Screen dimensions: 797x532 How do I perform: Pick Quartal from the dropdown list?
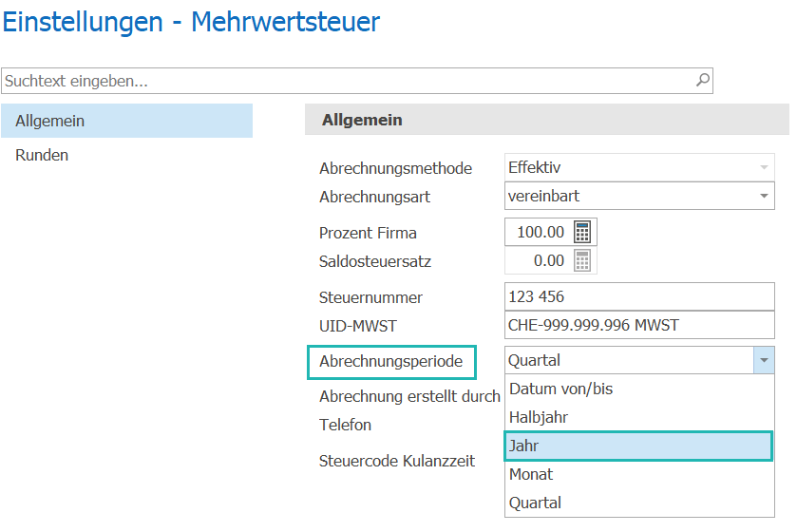click(x=639, y=503)
